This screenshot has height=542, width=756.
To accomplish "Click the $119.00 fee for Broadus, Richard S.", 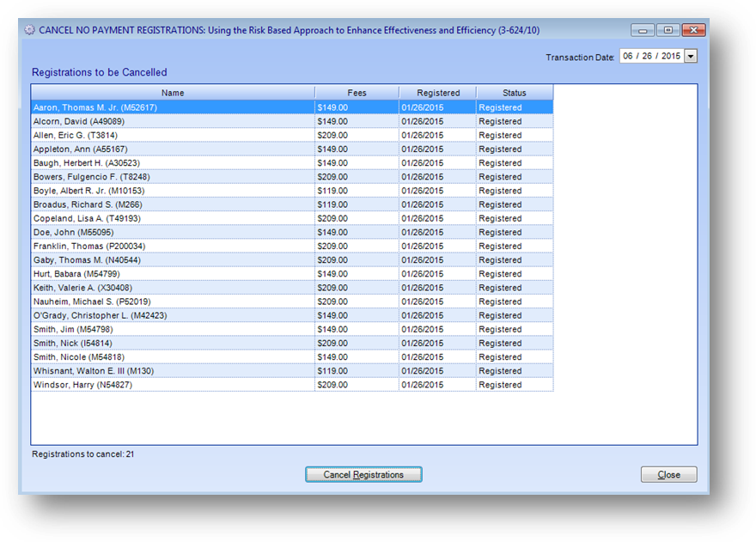I will click(332, 205).
